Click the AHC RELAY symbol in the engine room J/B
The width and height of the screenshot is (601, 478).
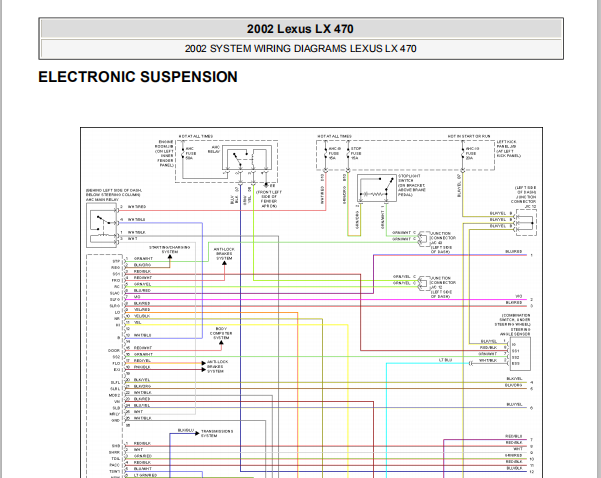(x=247, y=157)
